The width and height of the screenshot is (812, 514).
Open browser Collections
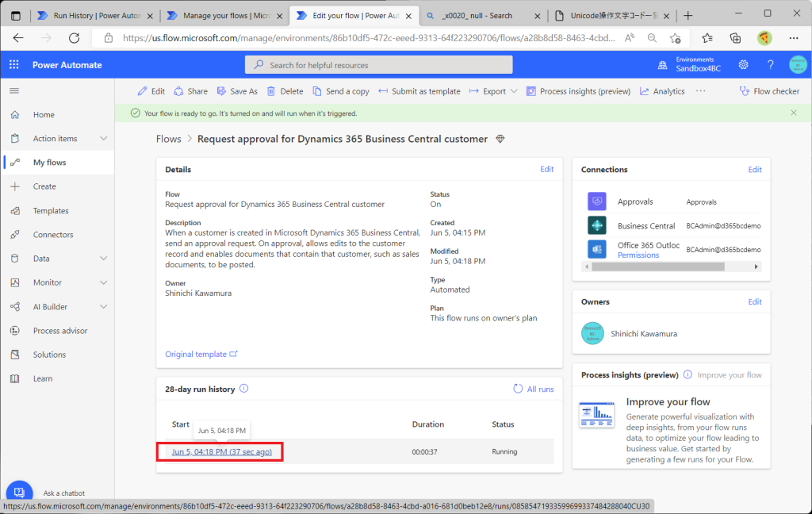735,38
